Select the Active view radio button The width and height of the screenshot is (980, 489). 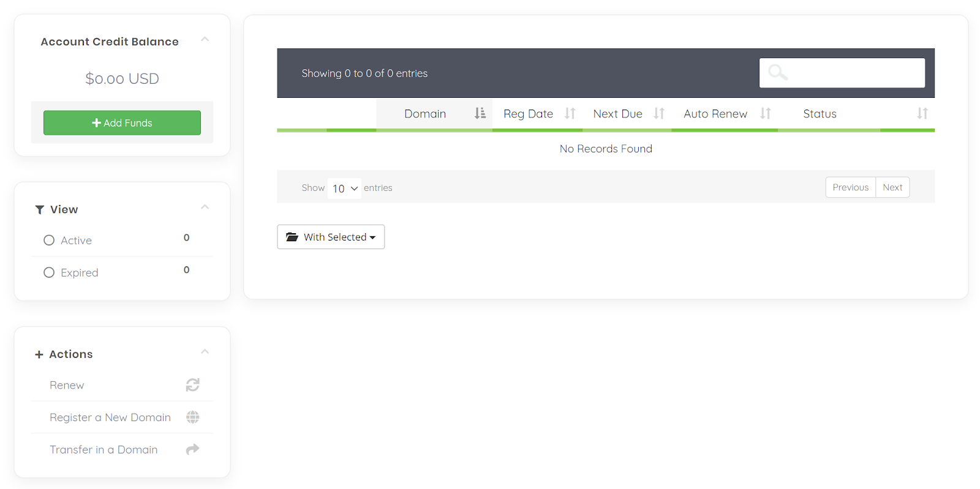click(x=49, y=241)
